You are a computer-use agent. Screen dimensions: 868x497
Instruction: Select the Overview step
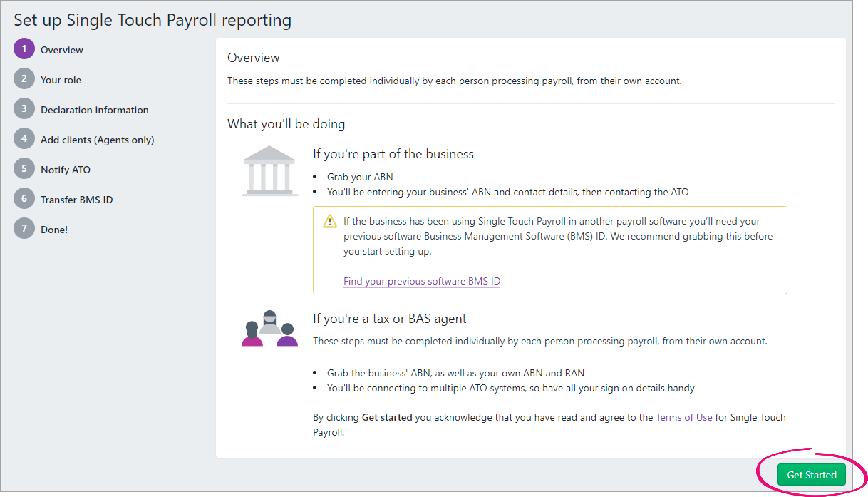click(63, 49)
